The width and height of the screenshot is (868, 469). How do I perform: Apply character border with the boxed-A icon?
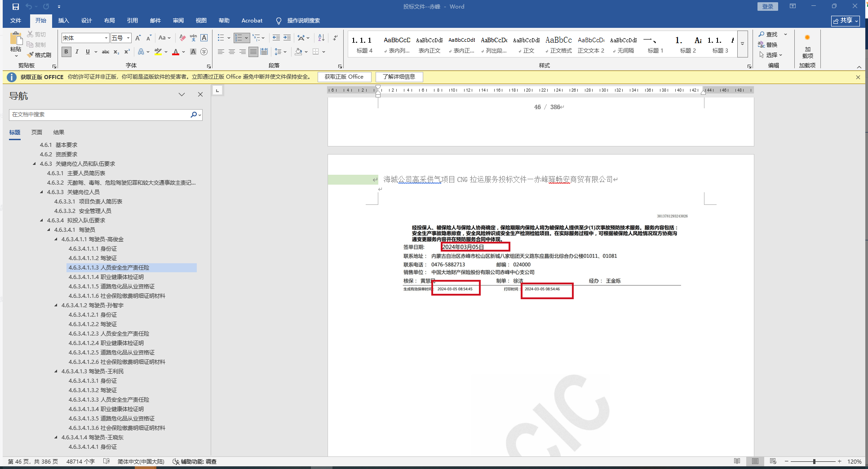(x=204, y=38)
